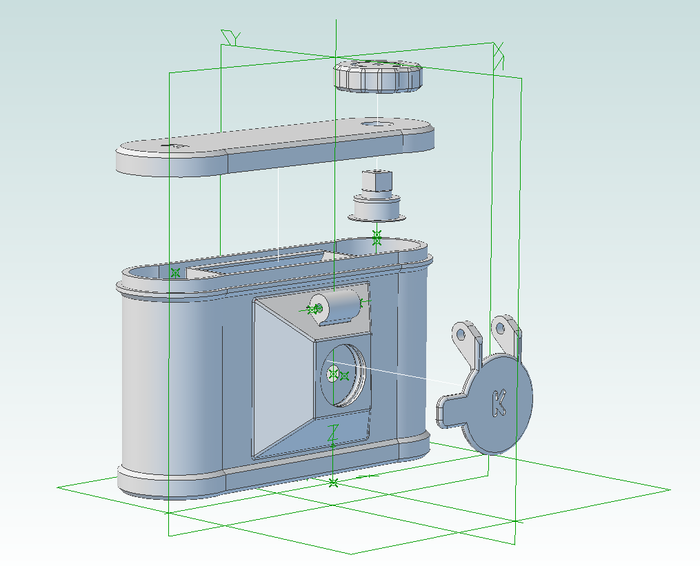This screenshot has height=566, width=700.
Task: Select the main camera body housing
Action: click(x=274, y=368)
